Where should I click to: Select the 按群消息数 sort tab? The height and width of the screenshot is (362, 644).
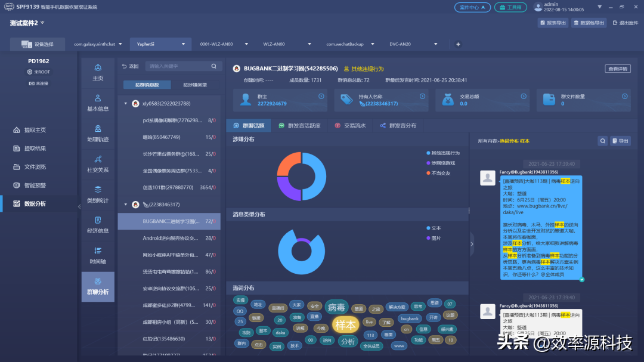click(147, 85)
